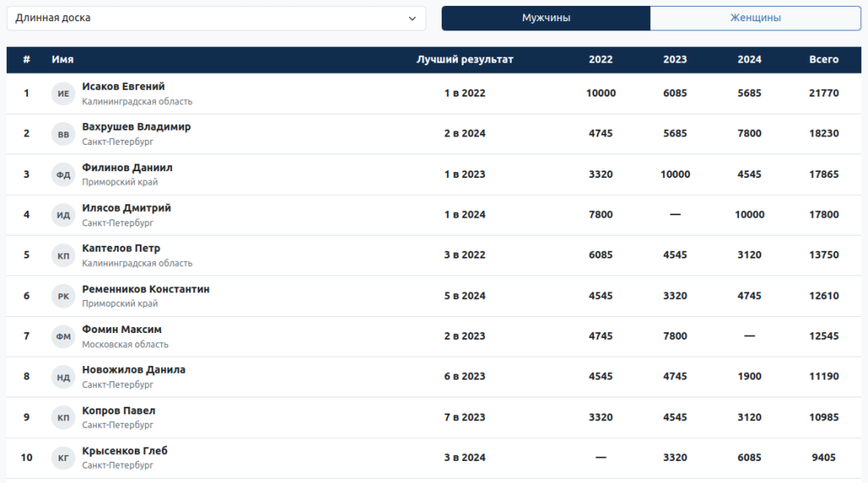The image size is (868, 483).
Task: Sort by the Всего column header
Action: click(823, 59)
